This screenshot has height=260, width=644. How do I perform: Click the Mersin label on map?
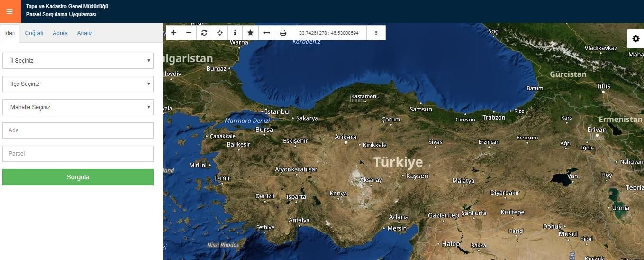397,228
